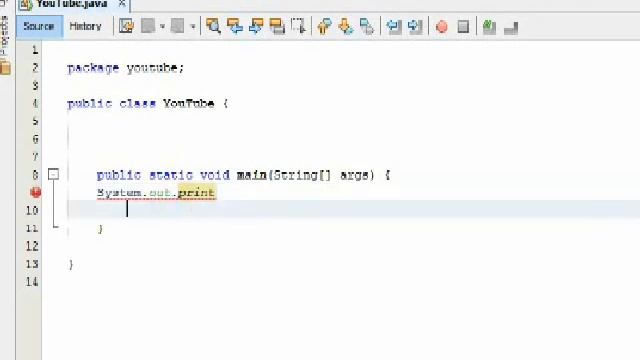The width and height of the screenshot is (640, 360).
Task: Click 'out' in System.out.print
Action: click(x=160, y=193)
